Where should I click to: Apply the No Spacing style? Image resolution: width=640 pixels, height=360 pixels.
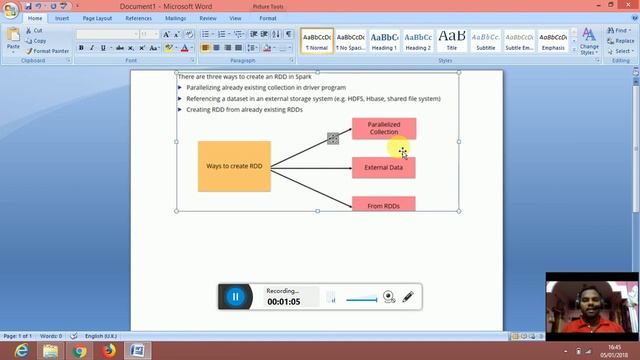(x=351, y=41)
